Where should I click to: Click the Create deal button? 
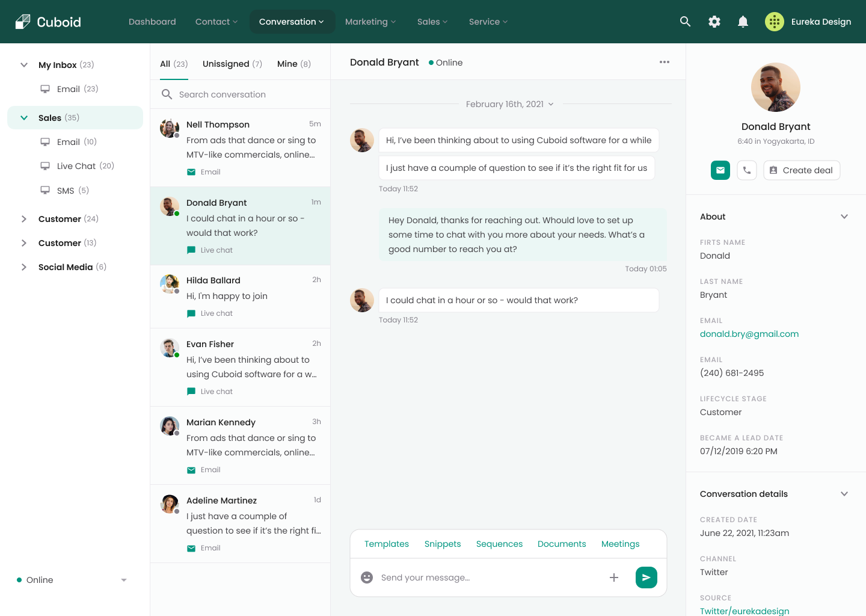click(x=801, y=170)
